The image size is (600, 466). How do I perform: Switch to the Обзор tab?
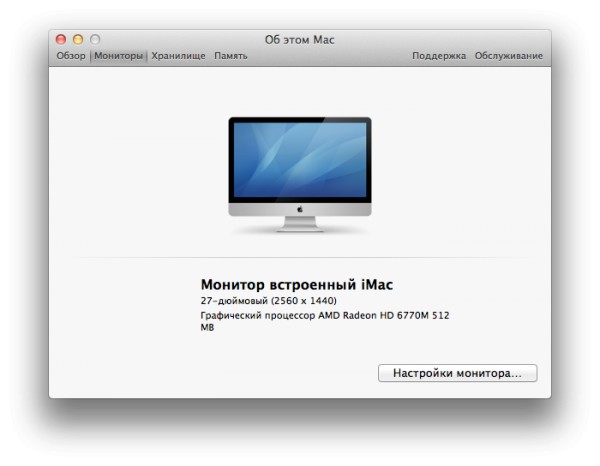click(x=71, y=56)
